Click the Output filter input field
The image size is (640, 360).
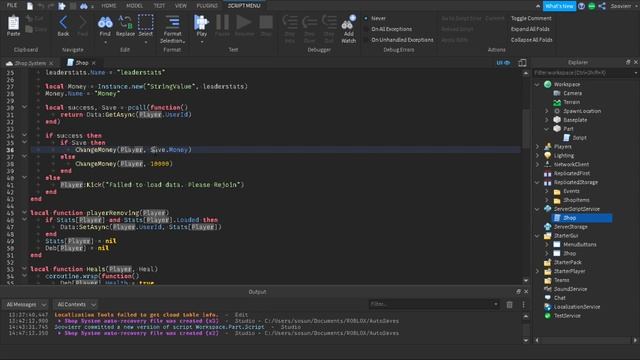tap(434, 304)
